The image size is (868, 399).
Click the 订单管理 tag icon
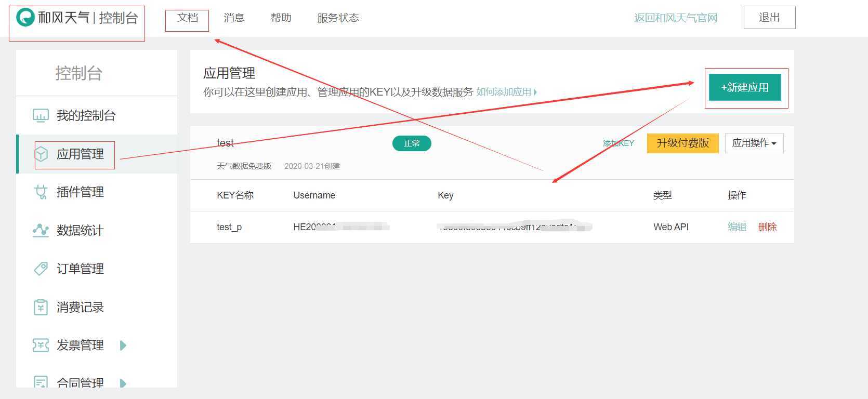click(41, 269)
